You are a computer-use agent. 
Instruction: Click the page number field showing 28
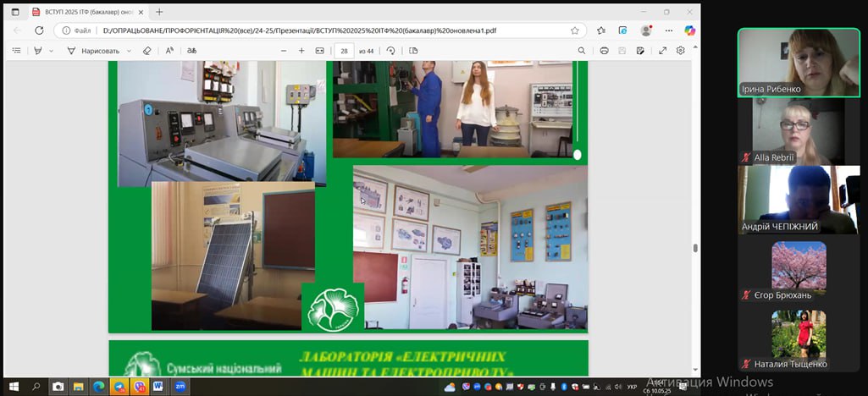(345, 51)
